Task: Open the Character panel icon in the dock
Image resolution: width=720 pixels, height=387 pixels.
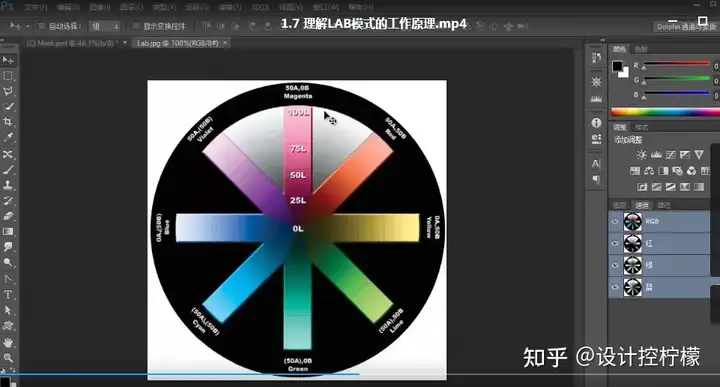Action: coord(596,163)
